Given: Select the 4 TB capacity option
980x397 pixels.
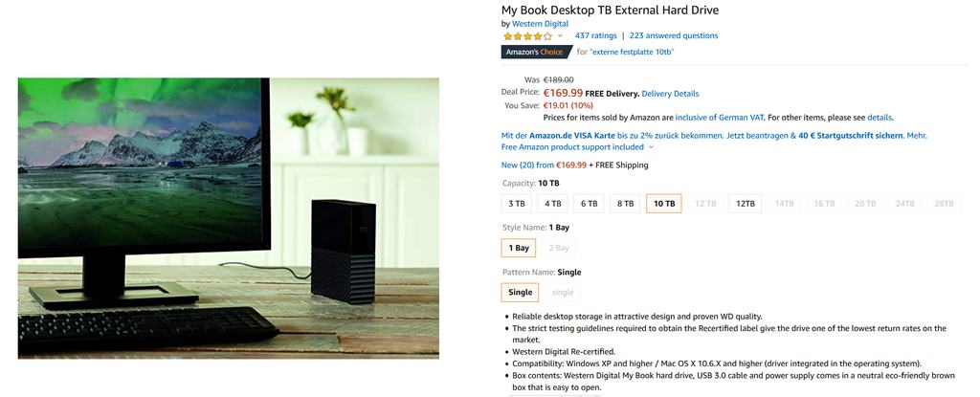Looking at the screenshot, I should coord(552,204).
